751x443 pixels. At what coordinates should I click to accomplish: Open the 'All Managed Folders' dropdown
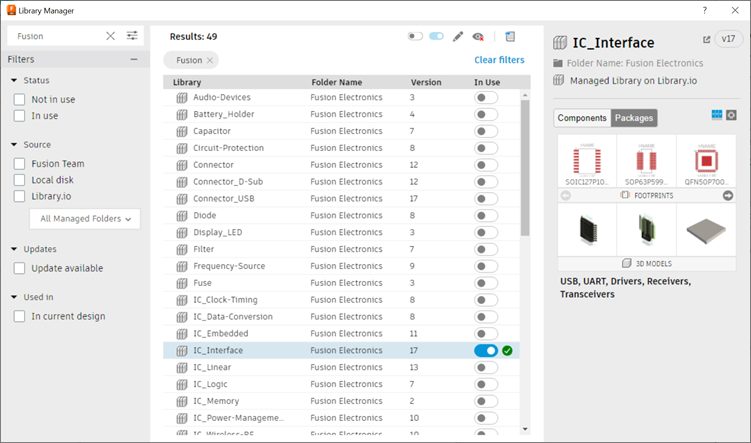(84, 218)
